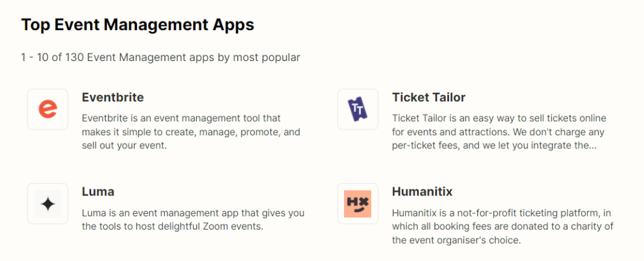Open the Ticket Tailor ticket logo icon
644x261 pixels.
tap(358, 109)
